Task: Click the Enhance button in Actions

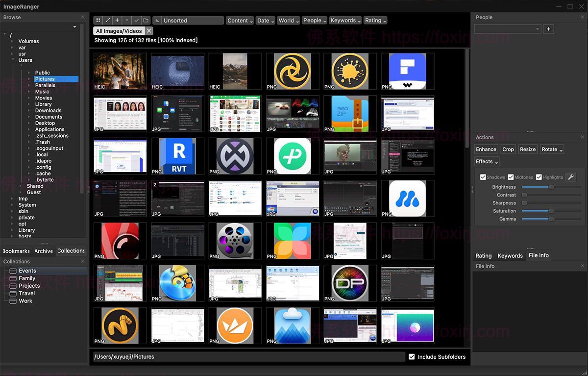Action: tap(486, 149)
